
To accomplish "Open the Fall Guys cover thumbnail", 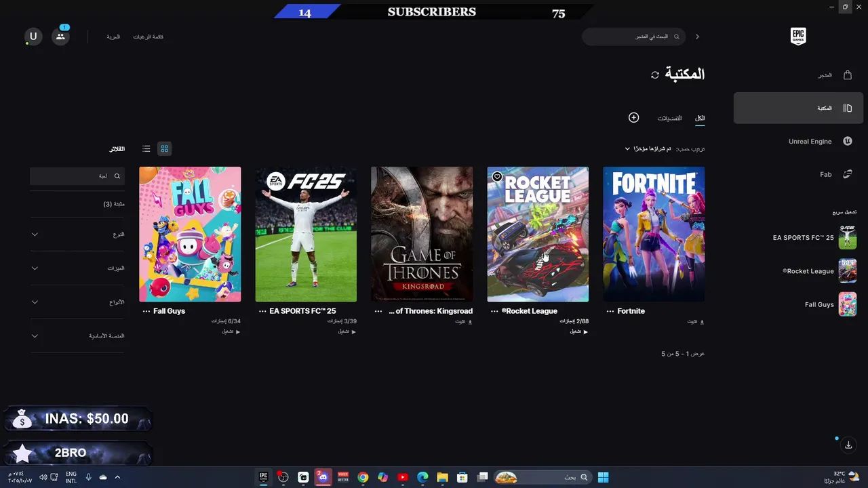I will coord(190,234).
